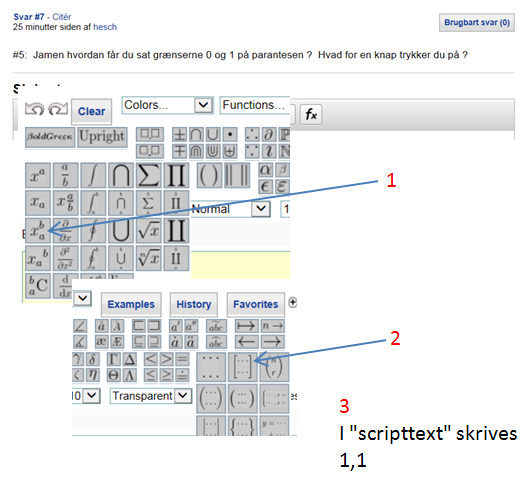Toggle the BoldGreek style button
The width and height of the screenshot is (525, 480).
50,137
